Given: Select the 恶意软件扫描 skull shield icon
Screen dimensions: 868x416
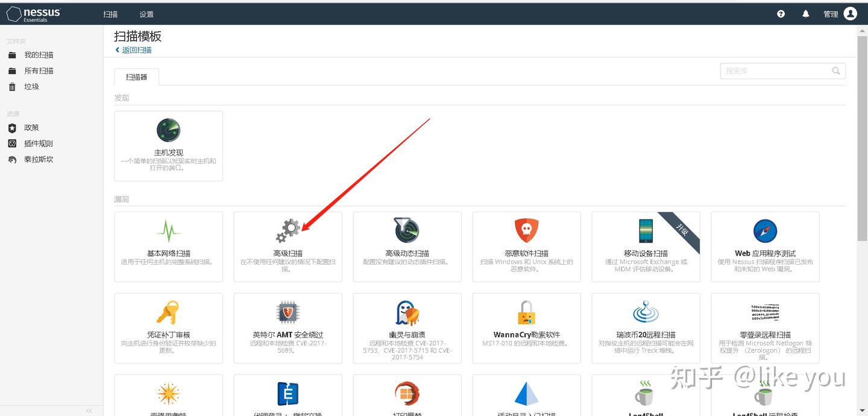Looking at the screenshot, I should [526, 231].
